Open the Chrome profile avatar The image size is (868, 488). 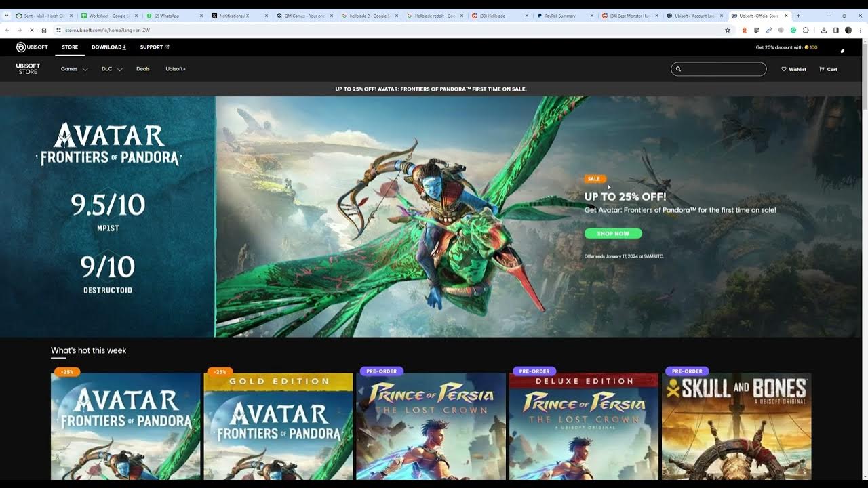point(848,30)
